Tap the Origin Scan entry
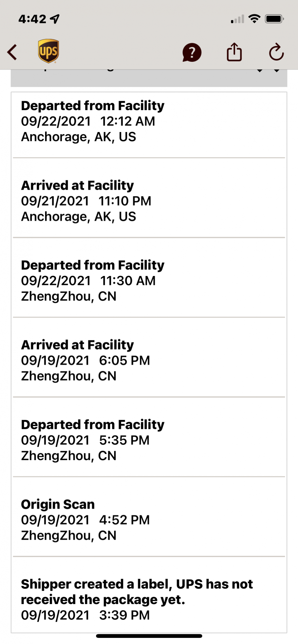 click(149, 520)
